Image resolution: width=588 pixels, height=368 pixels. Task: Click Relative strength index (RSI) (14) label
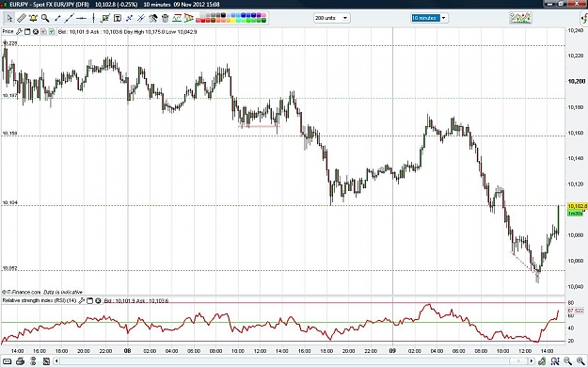40,301
